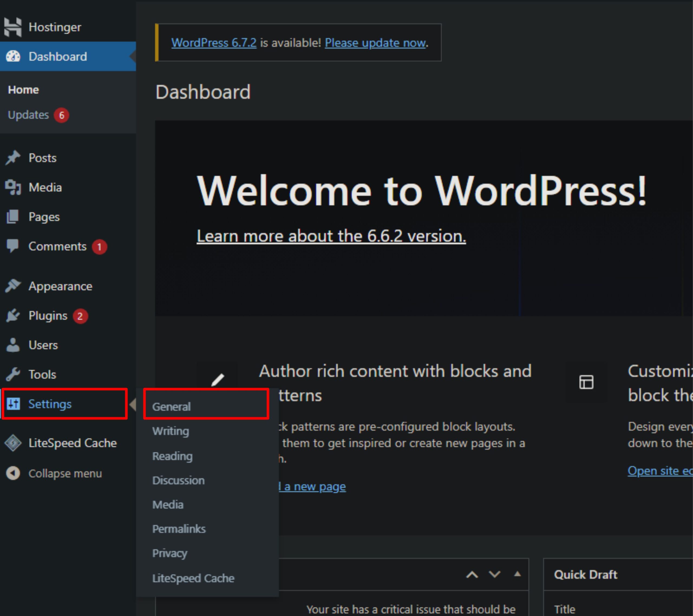
Task: Follow the WordPress 6.7.2 link
Action: coord(214,43)
